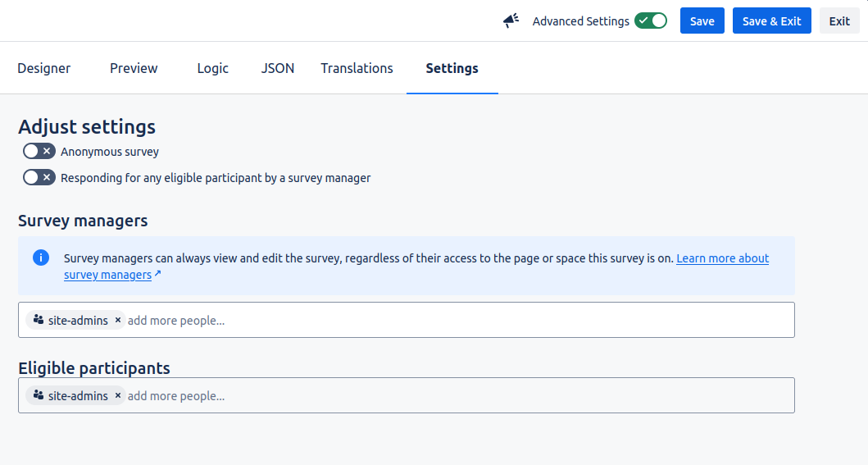Click the blue info icon in banner
Image resolution: width=868 pixels, height=465 pixels.
(x=41, y=258)
